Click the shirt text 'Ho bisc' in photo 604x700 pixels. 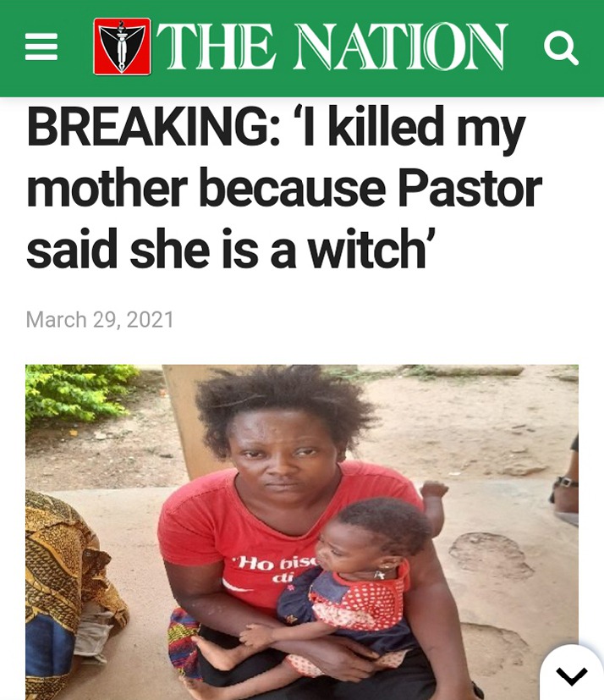click(x=276, y=565)
